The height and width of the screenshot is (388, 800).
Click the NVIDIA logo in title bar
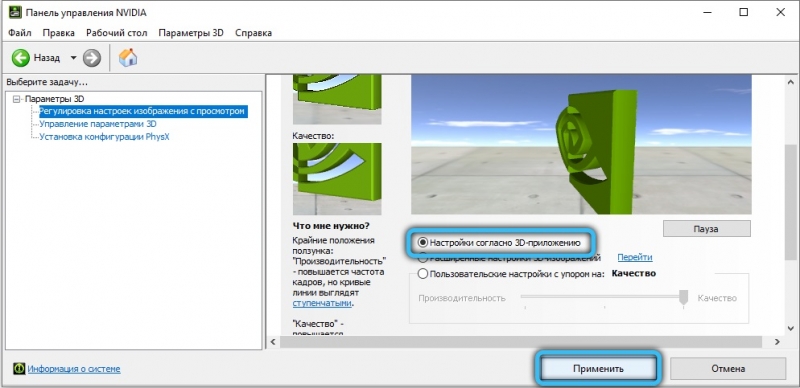pos(15,12)
